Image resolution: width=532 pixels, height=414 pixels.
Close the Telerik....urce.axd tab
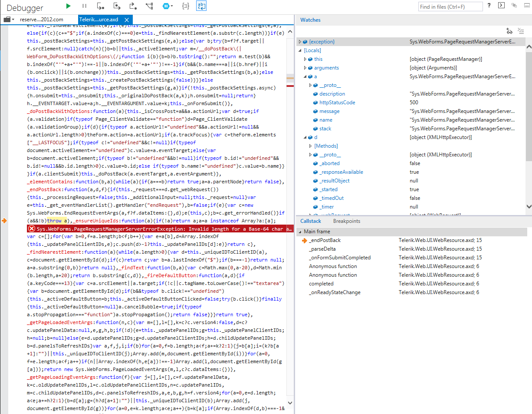pos(127,20)
